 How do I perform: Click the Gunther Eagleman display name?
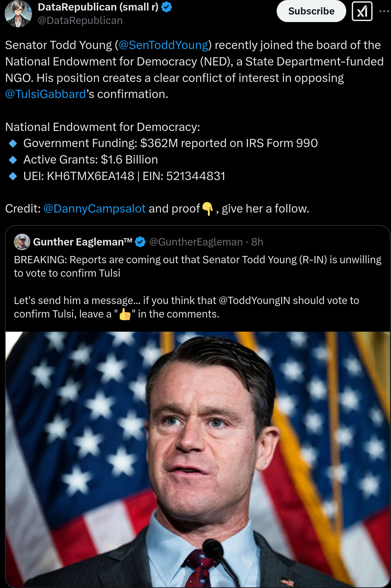[83, 242]
